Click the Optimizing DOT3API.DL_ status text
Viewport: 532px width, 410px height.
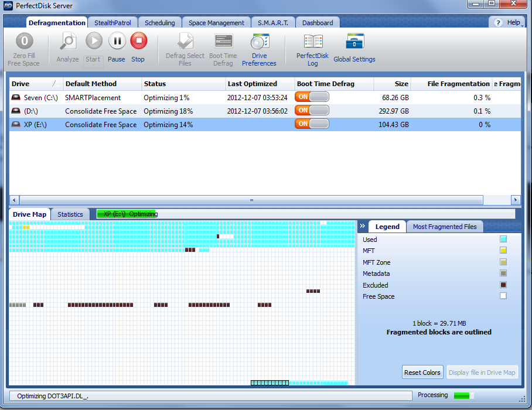(x=53, y=396)
